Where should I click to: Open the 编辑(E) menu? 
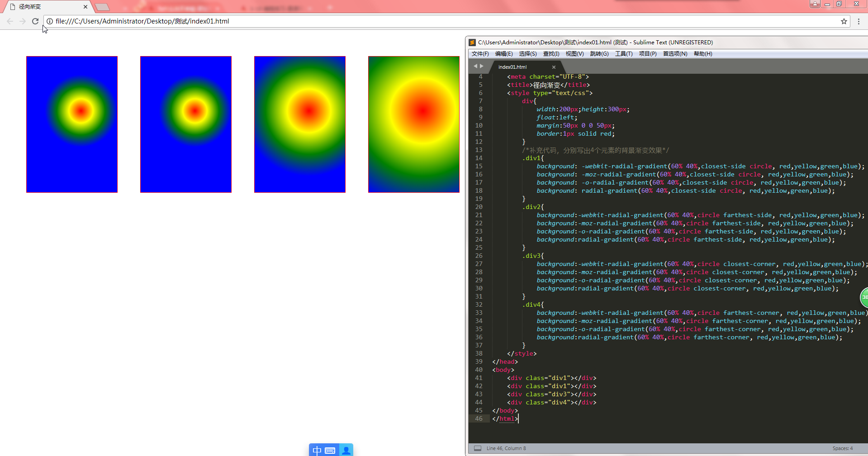(504, 54)
